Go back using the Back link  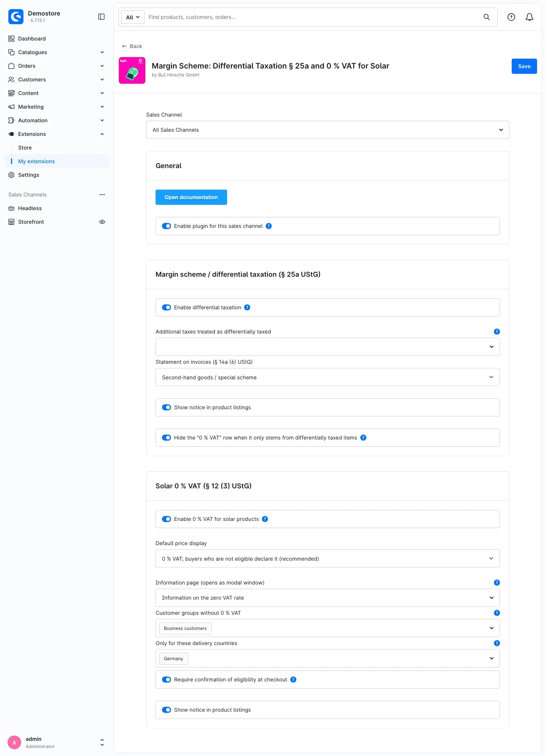[132, 46]
